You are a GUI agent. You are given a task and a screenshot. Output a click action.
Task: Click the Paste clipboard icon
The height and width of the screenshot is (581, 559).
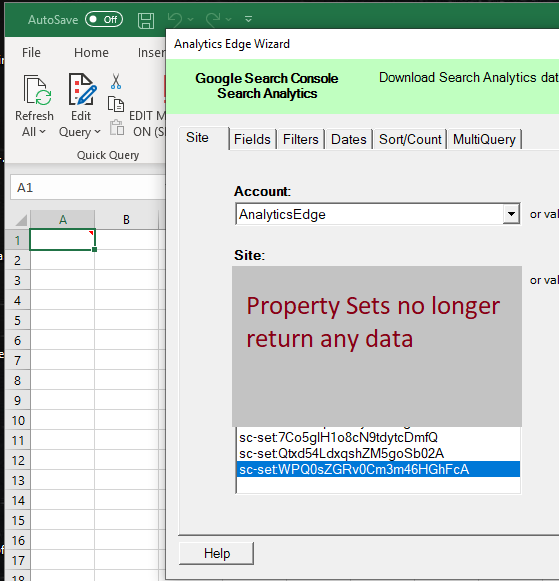tap(117, 127)
